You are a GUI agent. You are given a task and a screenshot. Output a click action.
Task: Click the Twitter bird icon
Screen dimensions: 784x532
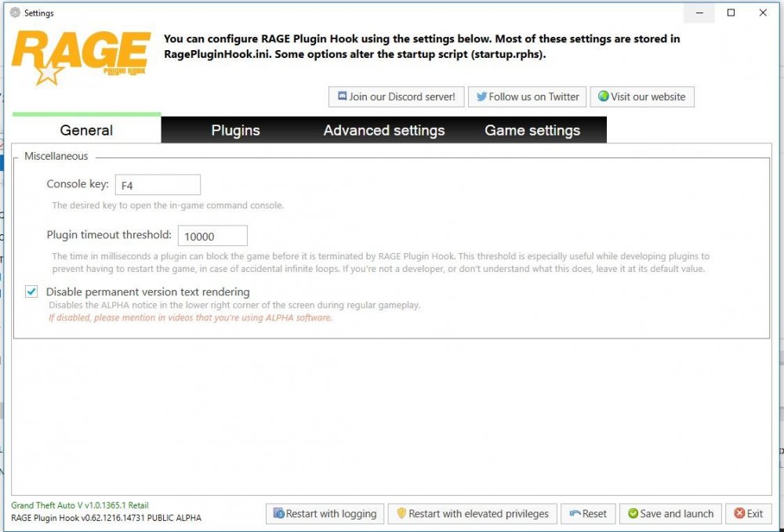click(x=481, y=96)
